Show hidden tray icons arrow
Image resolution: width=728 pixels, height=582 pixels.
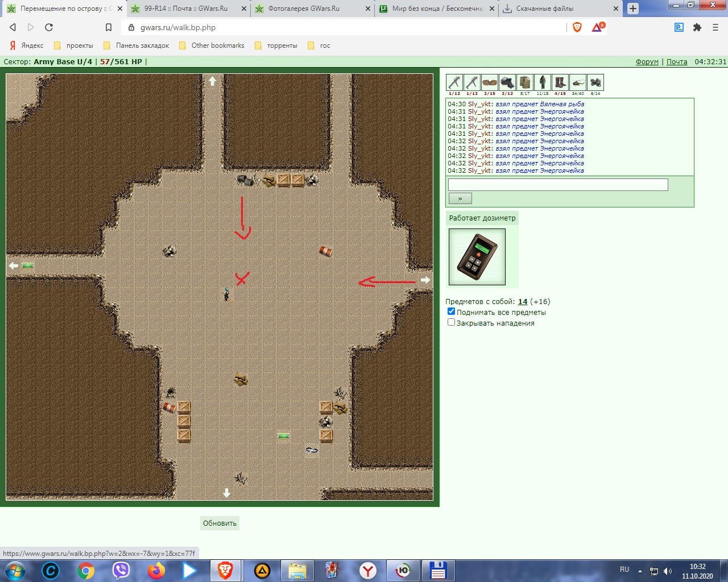(640, 571)
